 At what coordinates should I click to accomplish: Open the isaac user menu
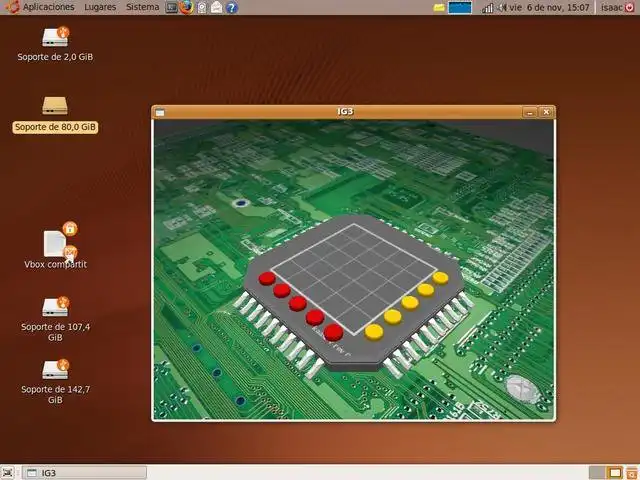point(611,7)
